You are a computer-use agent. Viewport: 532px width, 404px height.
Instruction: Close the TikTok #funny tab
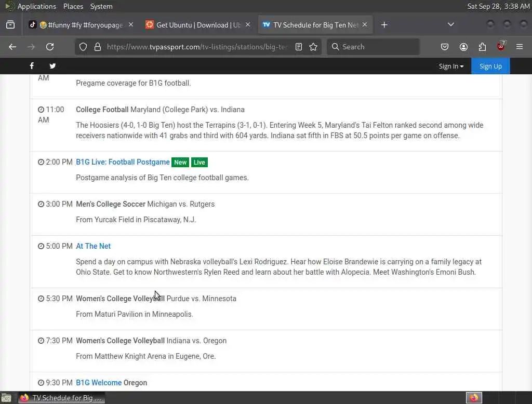coord(131,25)
